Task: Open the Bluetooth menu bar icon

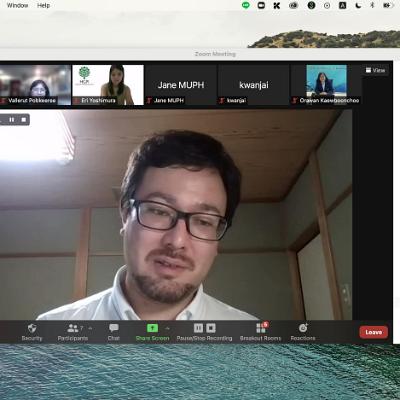Action: pos(372,5)
